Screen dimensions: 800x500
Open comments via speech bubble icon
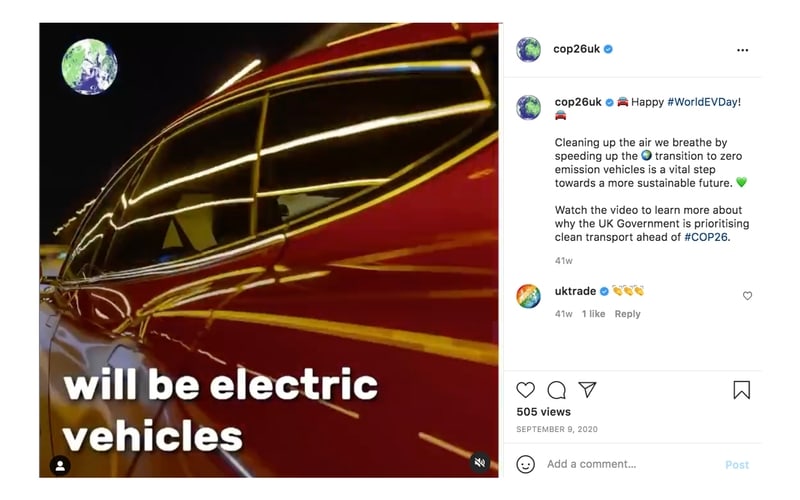556,390
